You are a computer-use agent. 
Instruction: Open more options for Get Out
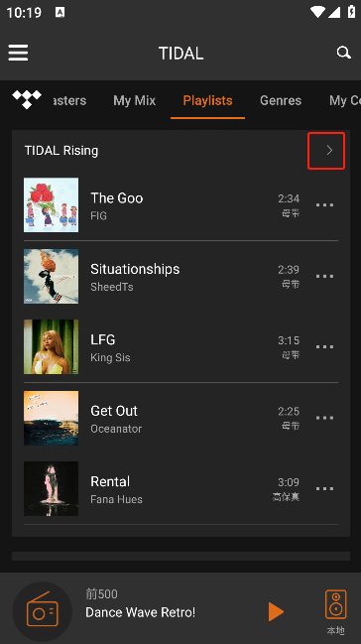[x=325, y=418]
